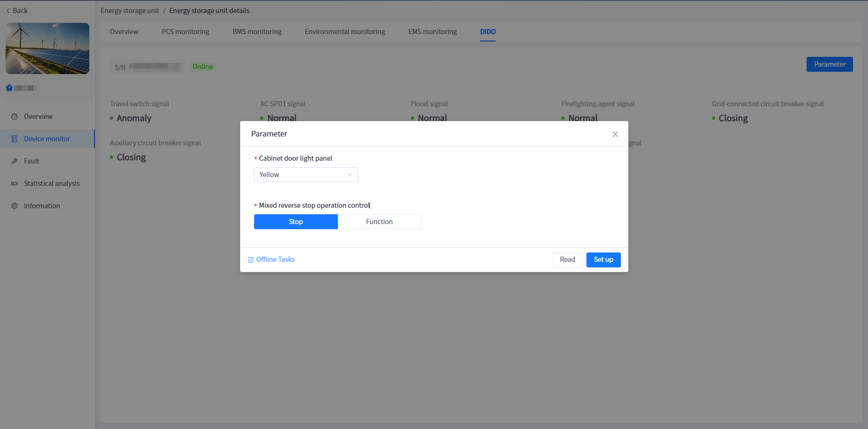Click the home icon under the thumbnail

[x=9, y=88]
